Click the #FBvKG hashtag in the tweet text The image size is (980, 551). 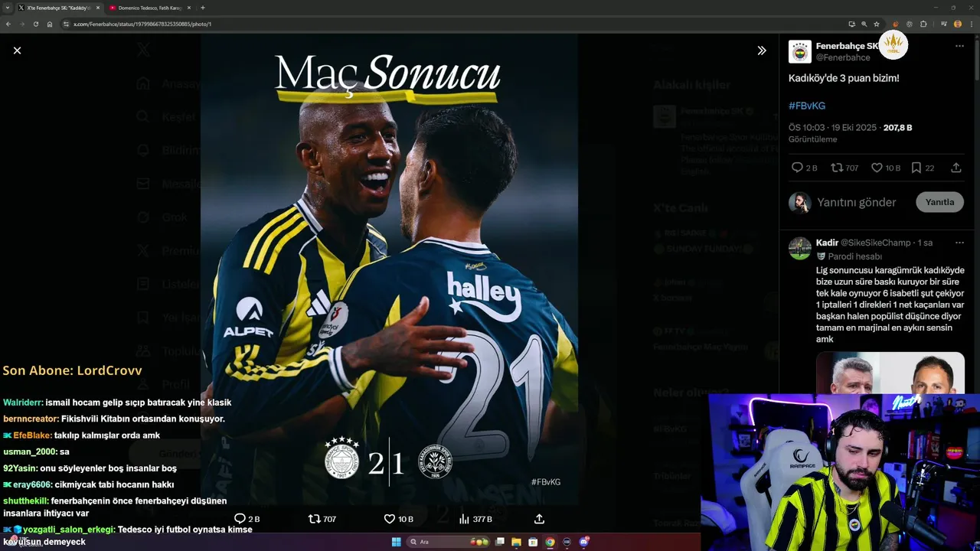[807, 106]
